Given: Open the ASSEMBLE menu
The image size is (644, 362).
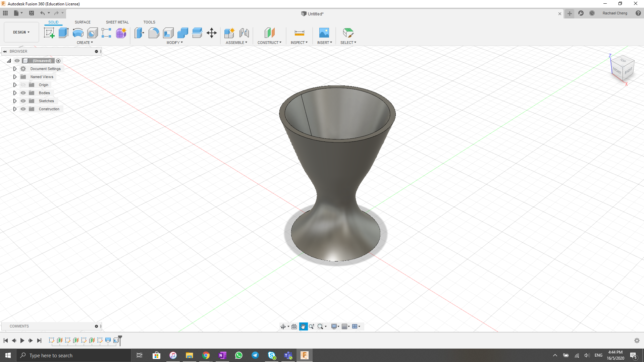Looking at the screenshot, I should click(x=236, y=43).
